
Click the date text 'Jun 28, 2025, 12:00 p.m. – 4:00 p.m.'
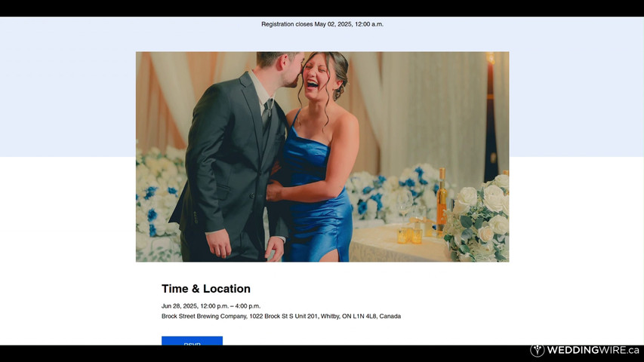click(x=211, y=305)
